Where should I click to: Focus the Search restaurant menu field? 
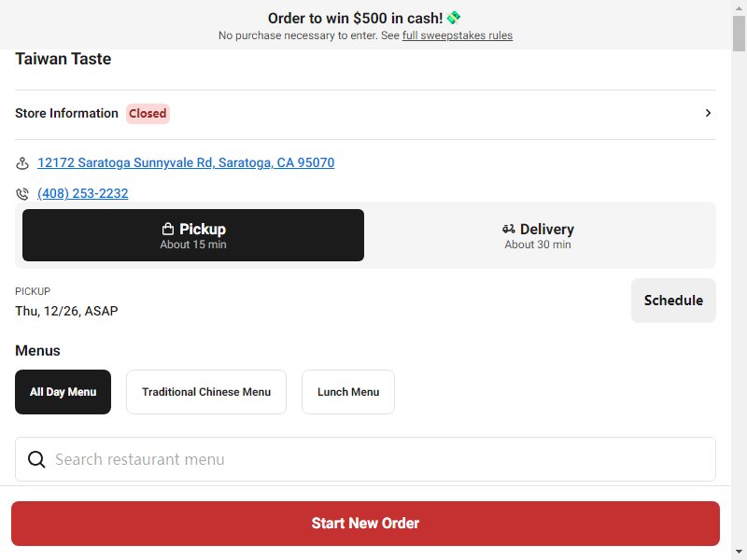[365, 459]
